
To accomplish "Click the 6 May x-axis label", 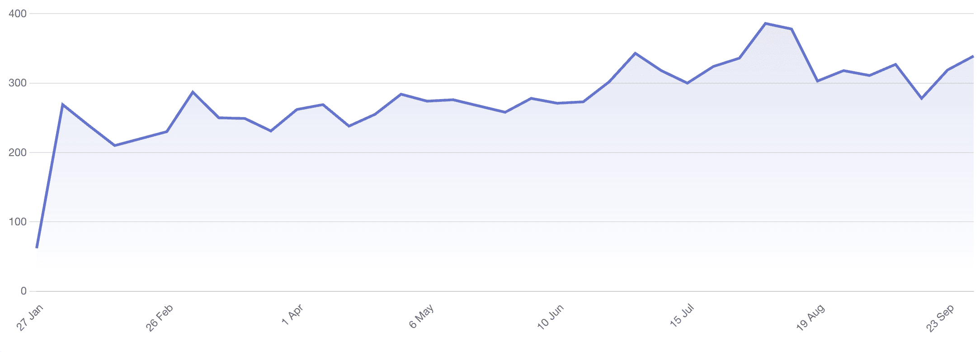I will (x=421, y=316).
